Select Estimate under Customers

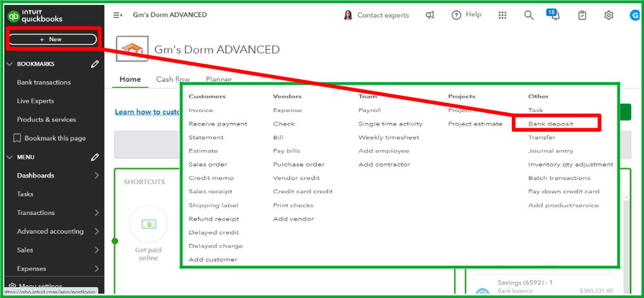point(203,151)
